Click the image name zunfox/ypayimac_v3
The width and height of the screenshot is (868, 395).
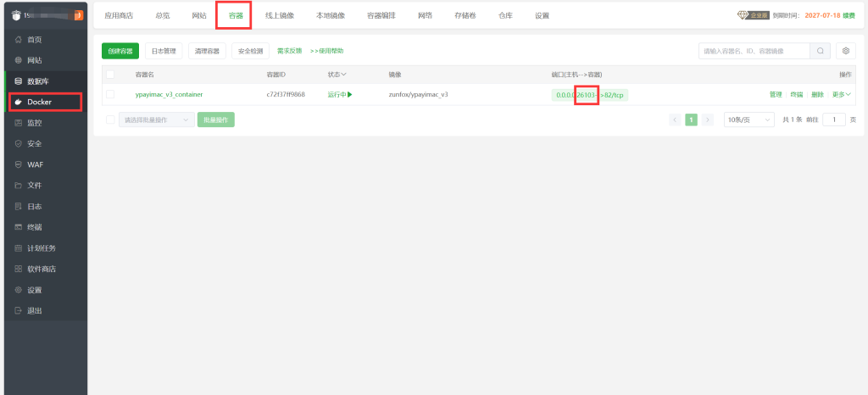(x=419, y=95)
